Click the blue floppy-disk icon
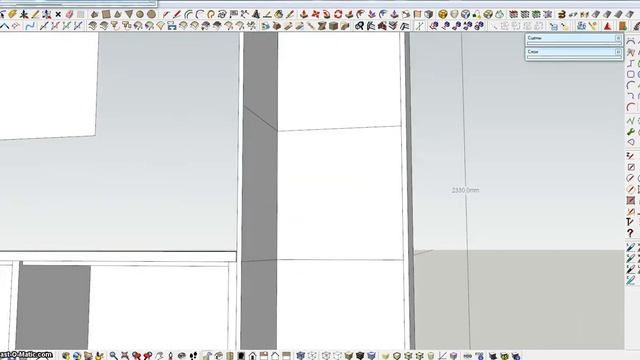Viewport: 640px width, 360px height. click(x=172, y=26)
